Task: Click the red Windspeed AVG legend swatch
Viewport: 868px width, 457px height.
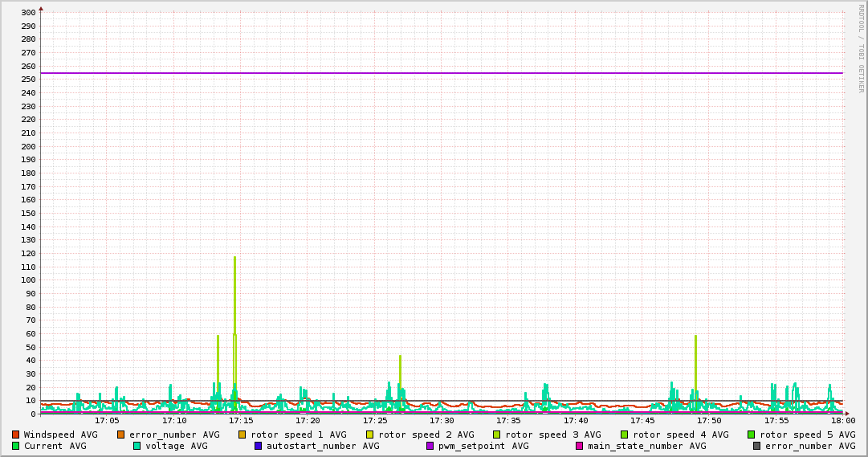Action: coord(15,435)
